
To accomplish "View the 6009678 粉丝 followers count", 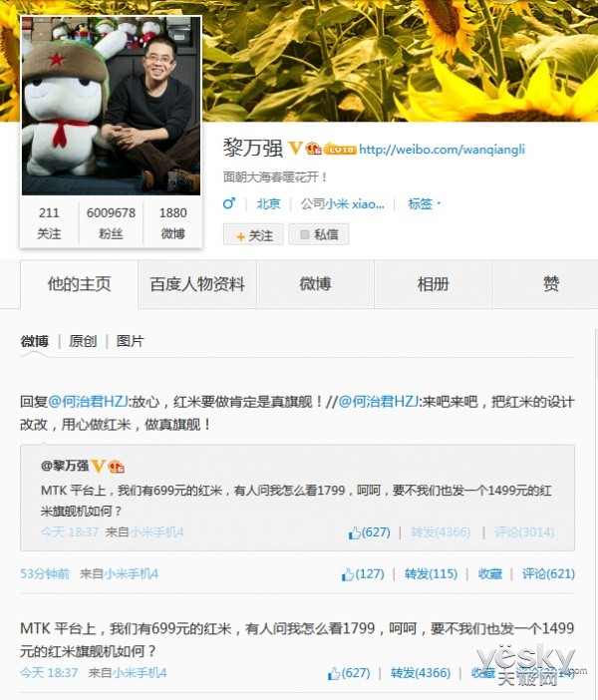I will [x=111, y=222].
